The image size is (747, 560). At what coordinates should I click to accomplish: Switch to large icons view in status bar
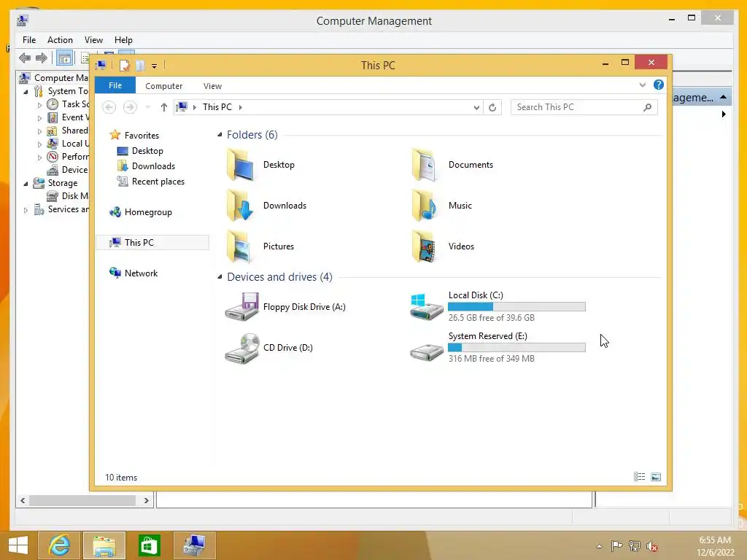click(656, 477)
